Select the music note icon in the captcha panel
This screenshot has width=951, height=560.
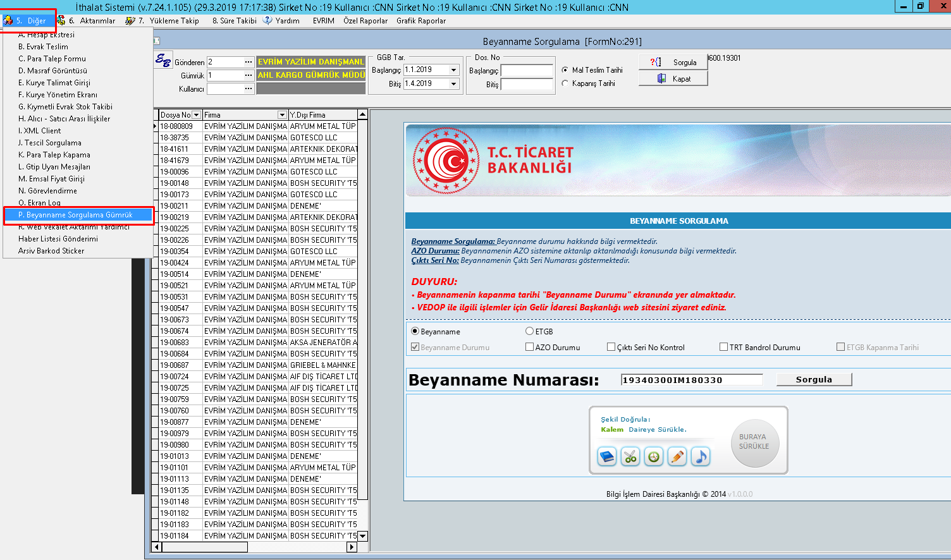[700, 456]
